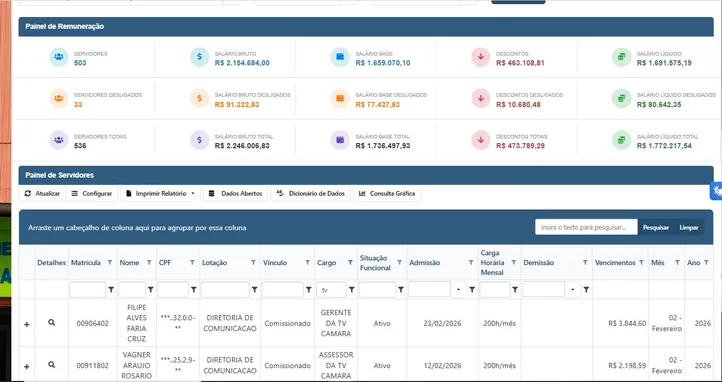The height and width of the screenshot is (382, 722).
Task: Click the Salário Bruto Total dollar icon
Action: coord(199,140)
